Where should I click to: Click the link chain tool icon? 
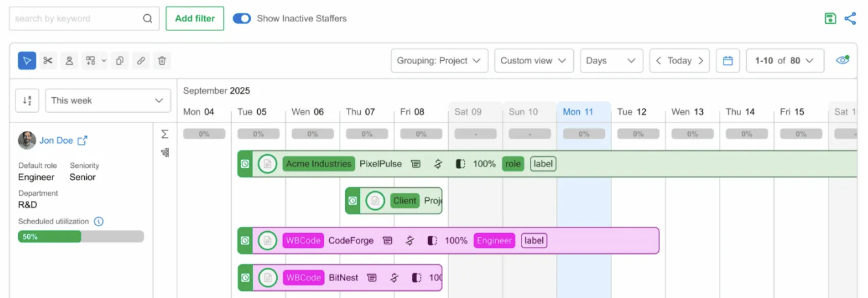pyautogui.click(x=141, y=61)
